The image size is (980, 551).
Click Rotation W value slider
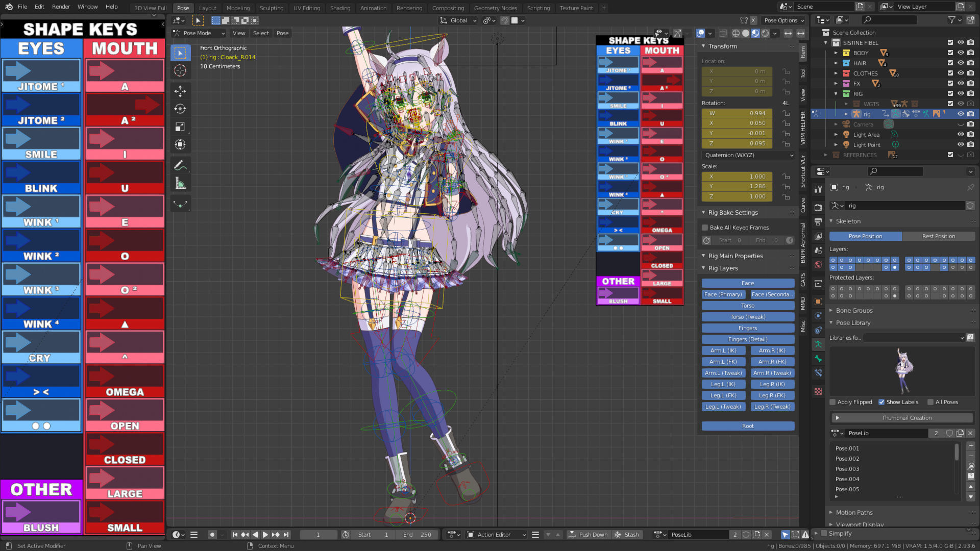pos(737,113)
